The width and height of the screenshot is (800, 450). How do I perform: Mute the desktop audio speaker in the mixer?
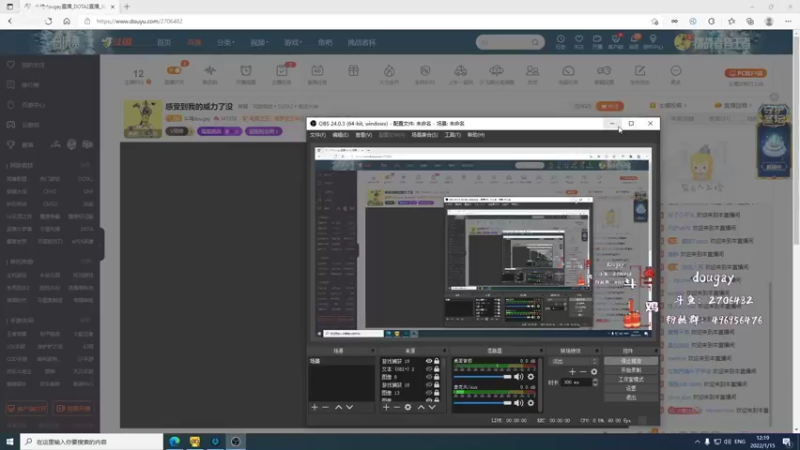click(518, 377)
